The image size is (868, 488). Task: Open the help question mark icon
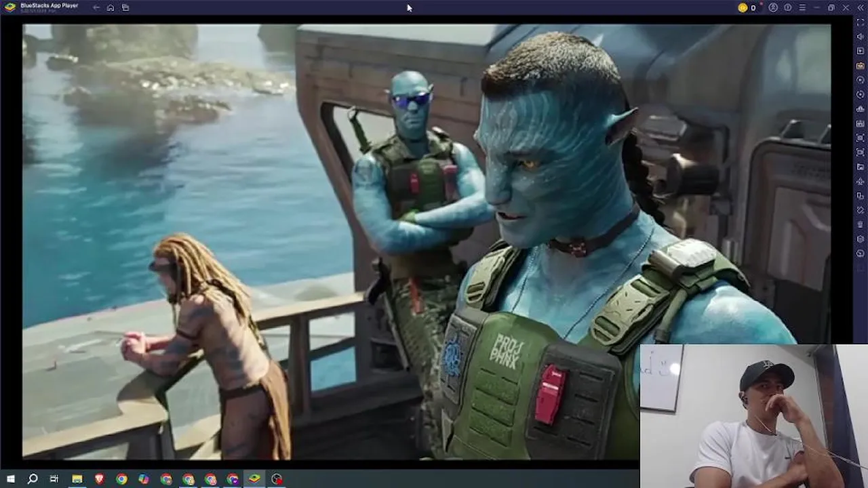coord(788,7)
